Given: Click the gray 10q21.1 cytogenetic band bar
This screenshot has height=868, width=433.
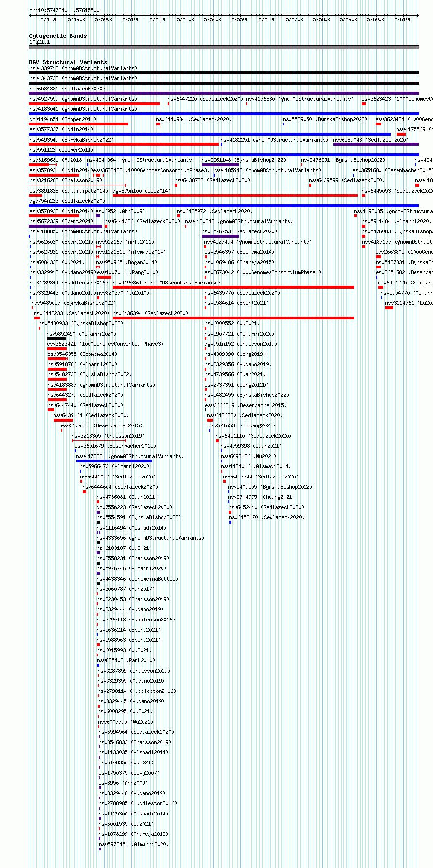Looking at the screenshot, I should [x=224, y=47].
